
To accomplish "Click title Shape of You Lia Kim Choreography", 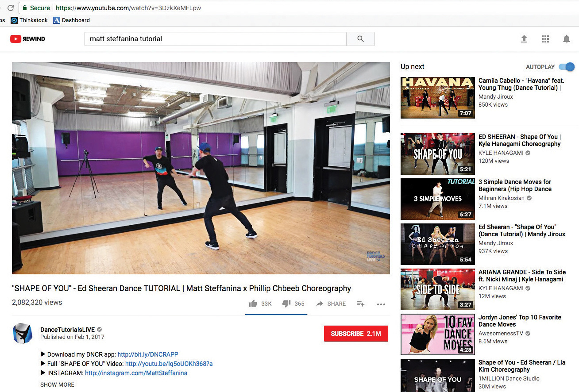I will pos(522,366).
